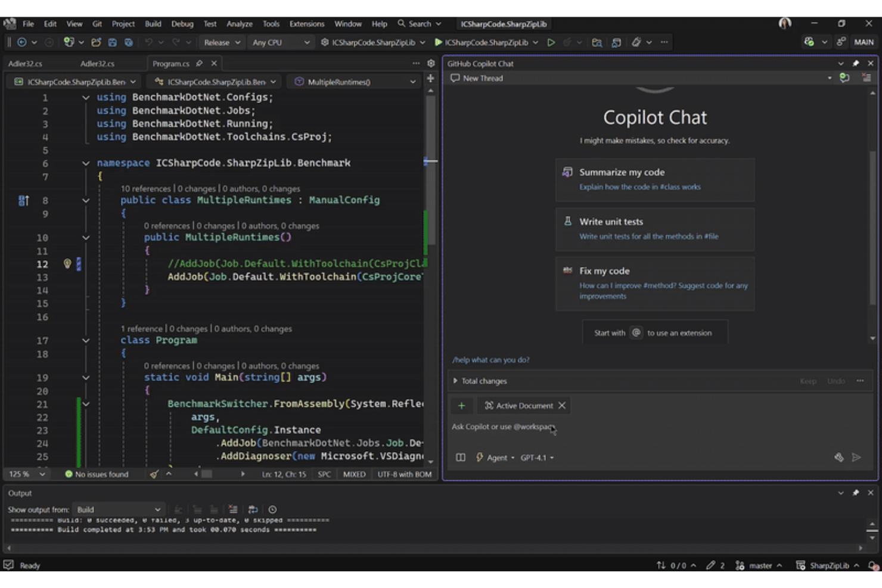Pin the GitHub Copilot Chat panel
Screen dimensions: 882x588
(x=856, y=63)
